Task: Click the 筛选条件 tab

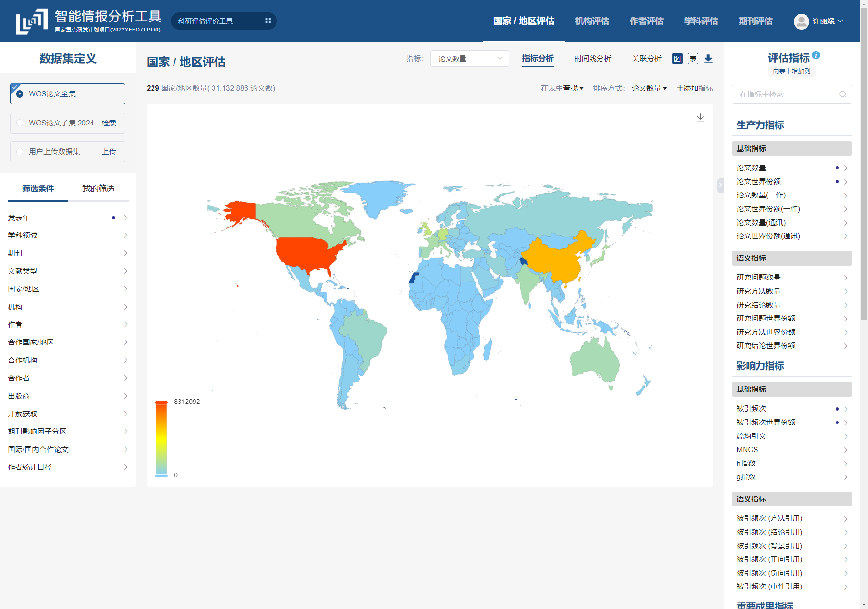Action: (38, 189)
